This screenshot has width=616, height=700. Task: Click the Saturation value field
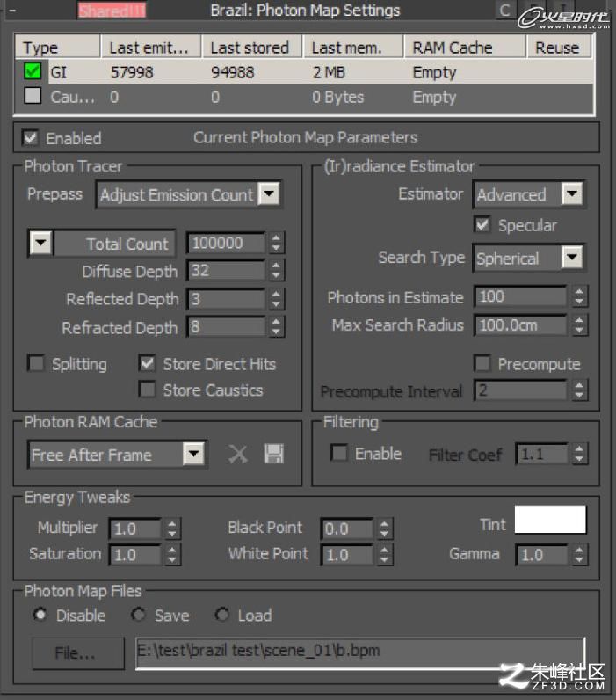[134, 555]
